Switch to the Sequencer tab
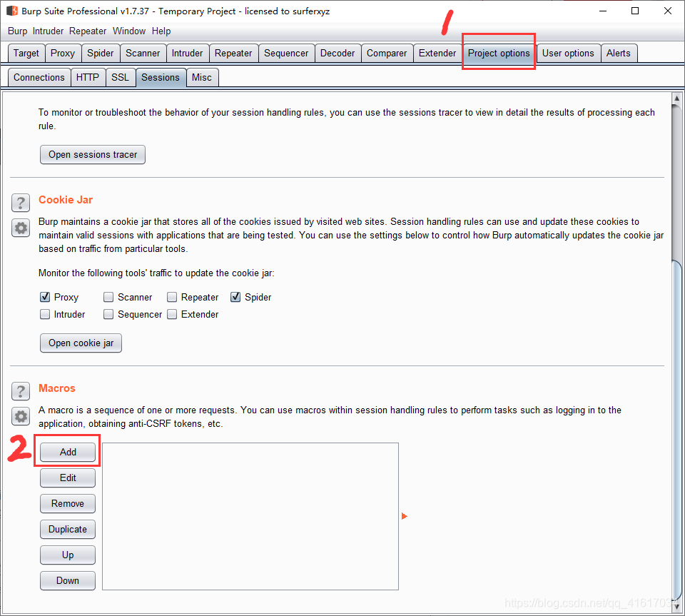Image resolution: width=685 pixels, height=616 pixels. pyautogui.click(x=286, y=54)
